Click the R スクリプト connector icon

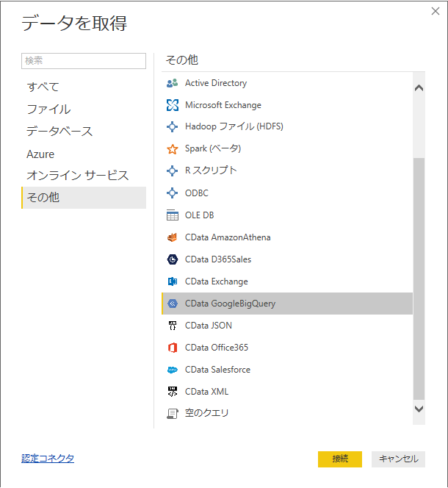[x=172, y=171]
